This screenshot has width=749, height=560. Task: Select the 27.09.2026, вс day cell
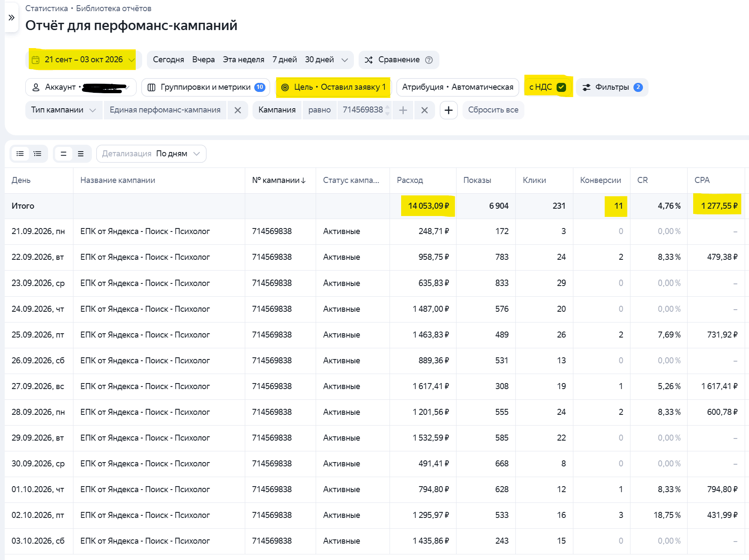click(x=38, y=387)
